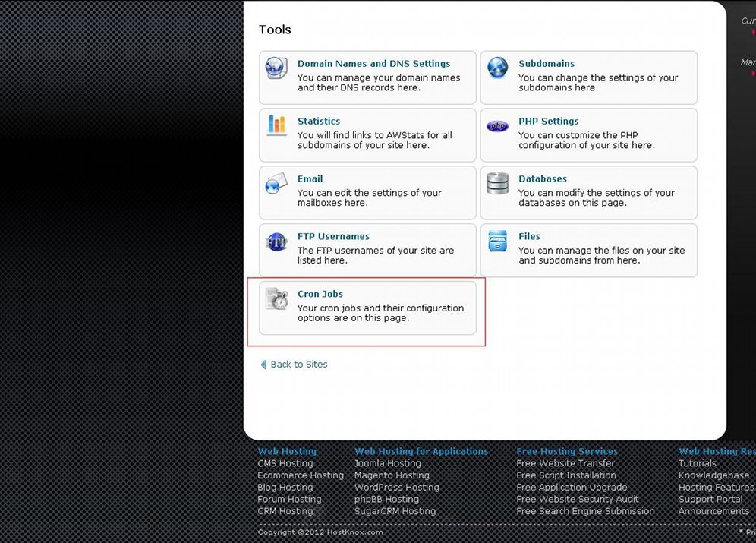
Task: Open the Subdomains link
Action: pyautogui.click(x=547, y=64)
